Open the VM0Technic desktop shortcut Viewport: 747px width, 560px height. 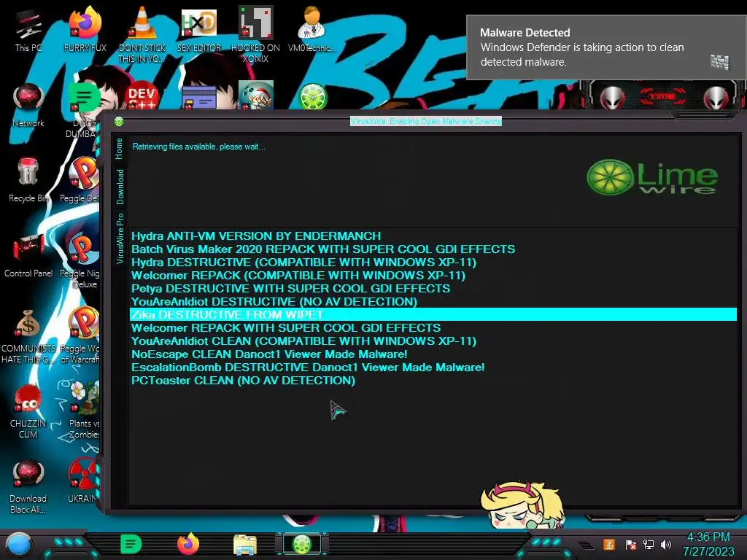(311, 29)
